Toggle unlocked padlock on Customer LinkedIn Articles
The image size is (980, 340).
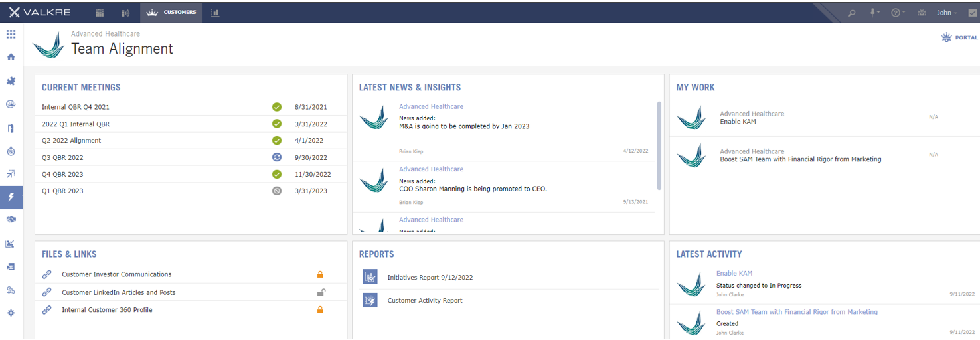tap(321, 292)
